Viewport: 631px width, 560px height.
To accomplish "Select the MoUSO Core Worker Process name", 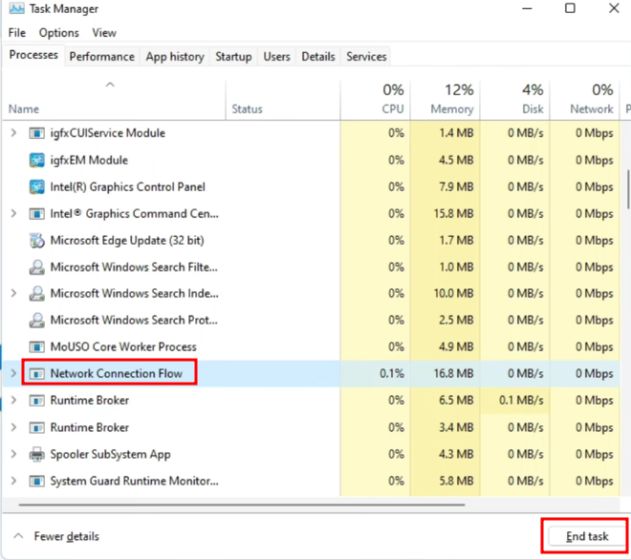I will (123, 347).
